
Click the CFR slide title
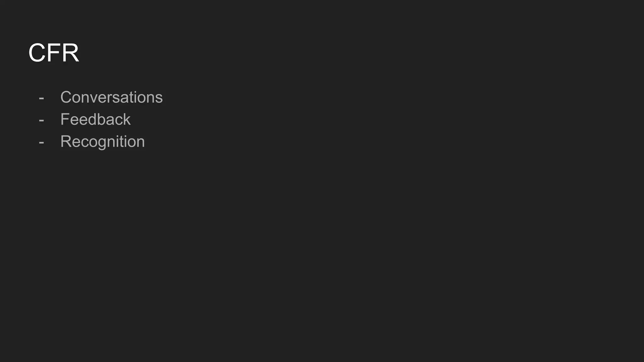(x=53, y=53)
